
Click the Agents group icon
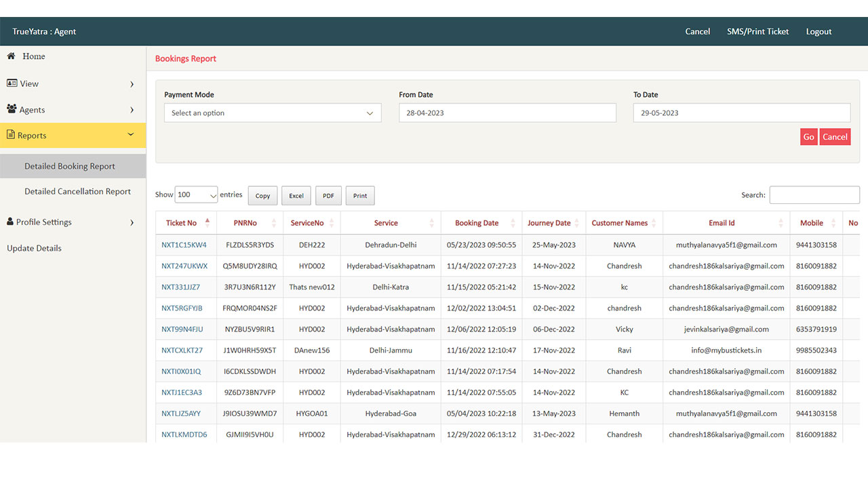click(x=12, y=109)
